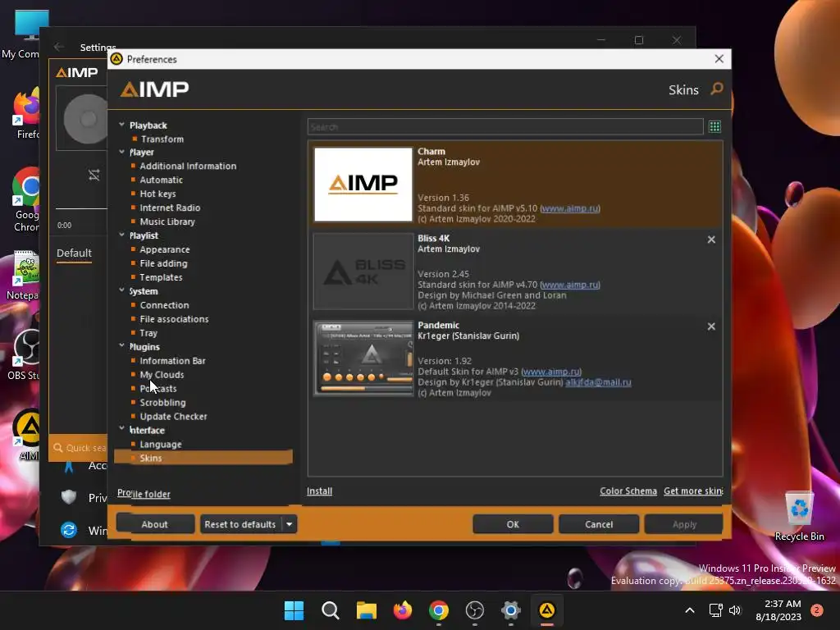Viewport: 840px width, 630px height.
Task: Open the Additional Information page
Action: [x=188, y=166]
